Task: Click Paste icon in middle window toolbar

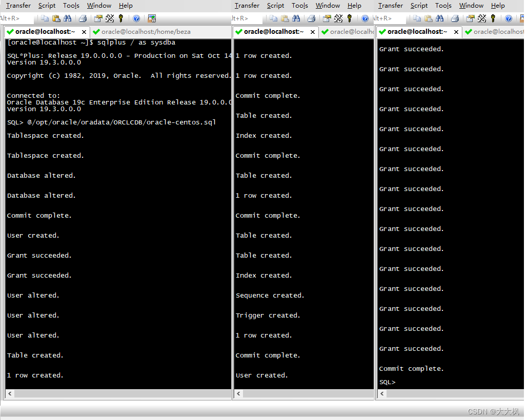Action: click(285, 18)
